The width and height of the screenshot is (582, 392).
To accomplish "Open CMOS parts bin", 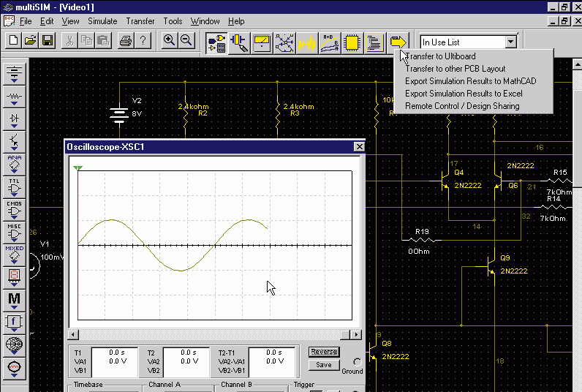I will click(x=14, y=210).
